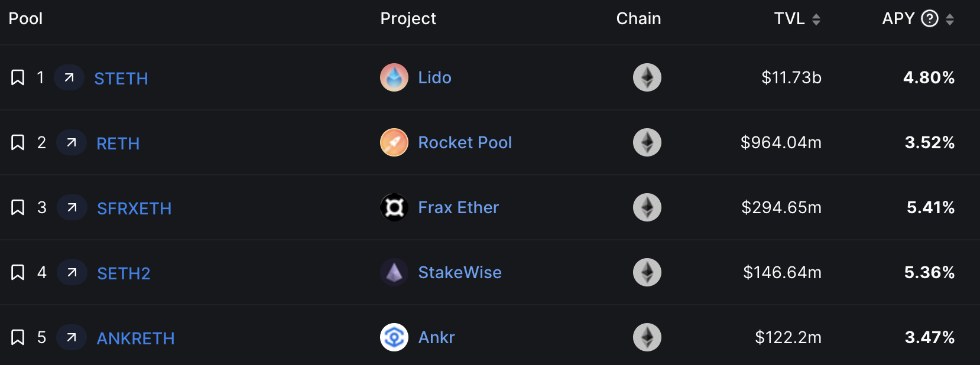
Task: Sort pools by APY arrows
Action: coord(949,19)
